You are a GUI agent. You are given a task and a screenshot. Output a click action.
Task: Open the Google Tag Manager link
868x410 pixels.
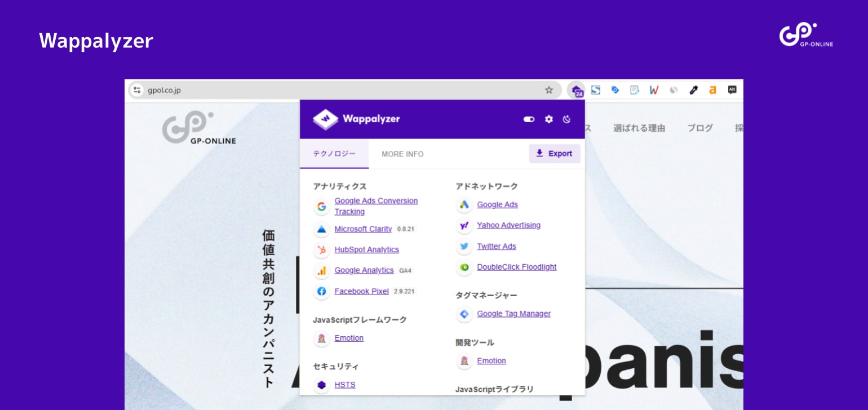click(x=513, y=314)
